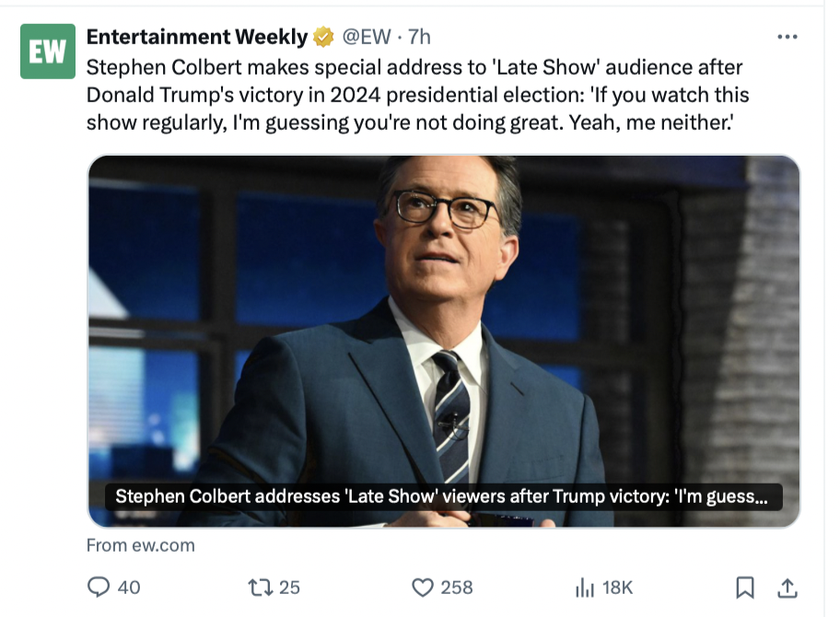Image resolution: width=840 pixels, height=617 pixels.
Task: Click the reply count 40
Action: click(130, 587)
